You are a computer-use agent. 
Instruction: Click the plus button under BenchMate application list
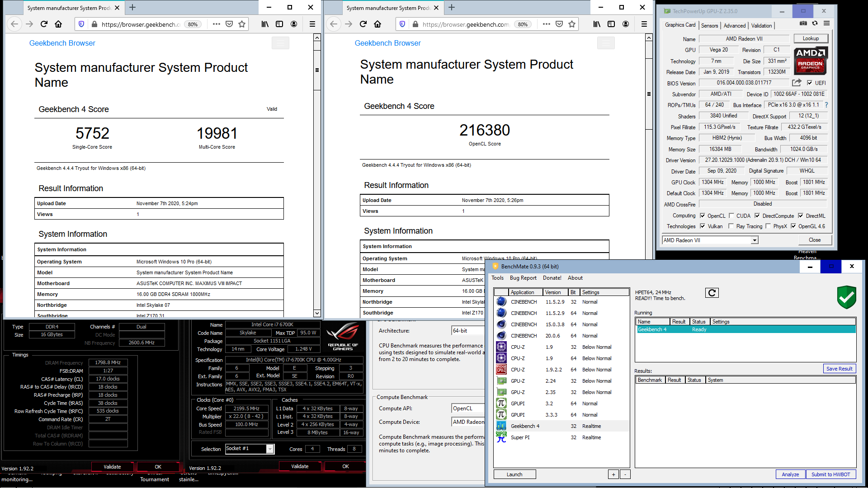click(613, 474)
